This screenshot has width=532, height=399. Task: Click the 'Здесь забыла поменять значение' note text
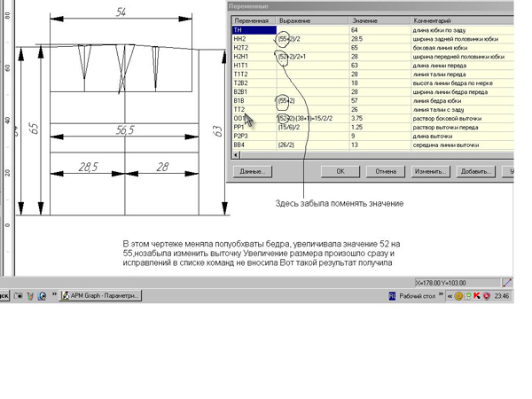tap(340, 204)
